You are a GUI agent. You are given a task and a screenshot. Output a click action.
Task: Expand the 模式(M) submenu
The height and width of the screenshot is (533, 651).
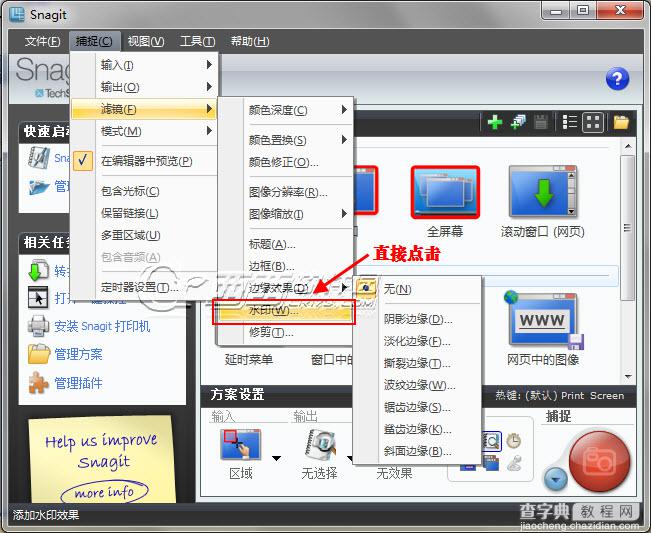pyautogui.click(x=144, y=131)
